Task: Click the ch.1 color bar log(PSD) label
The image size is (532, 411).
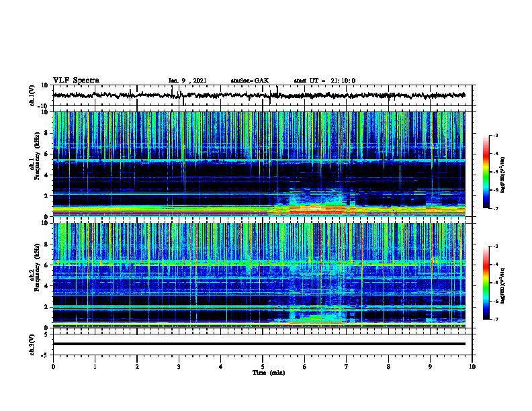Action: (x=502, y=175)
